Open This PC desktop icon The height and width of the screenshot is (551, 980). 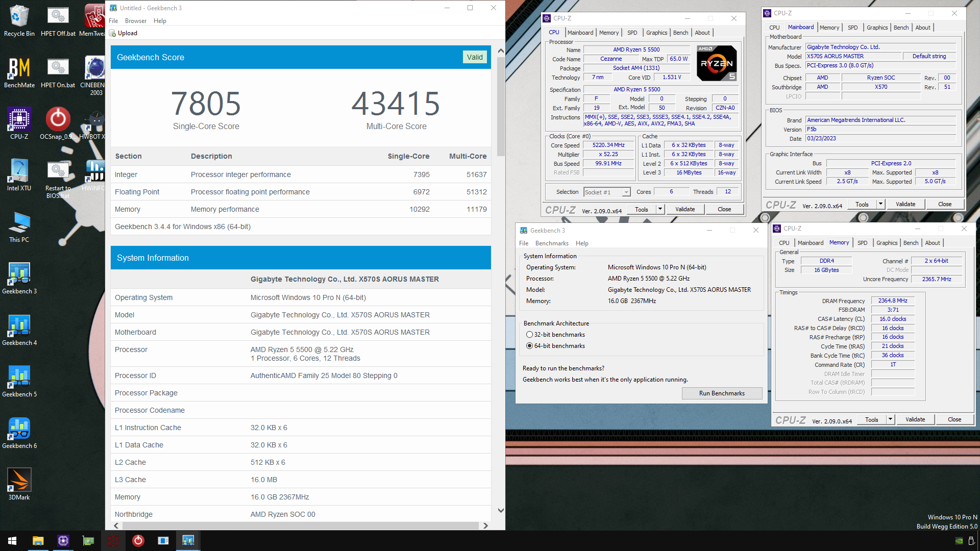(x=19, y=227)
